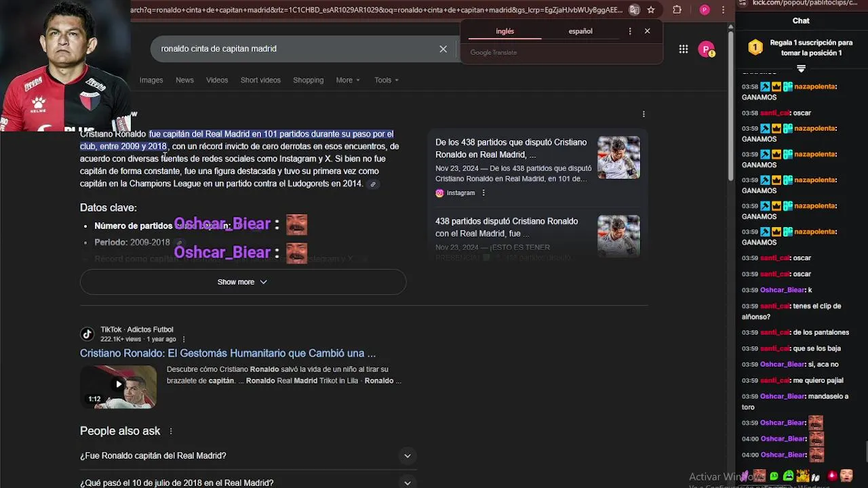Click the Regala 1 suscripción banner text
Screen dimensions: 868x488
coord(812,47)
